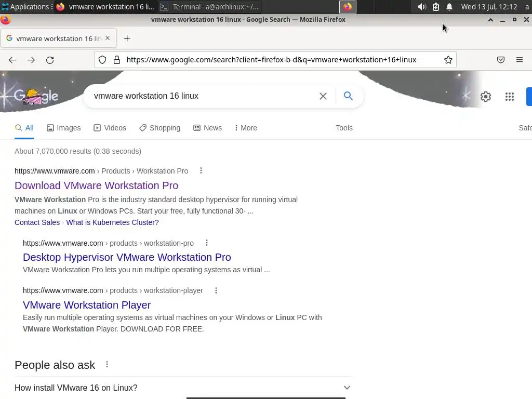Switch to Videos results
This screenshot has height=399, width=532.
point(110,128)
